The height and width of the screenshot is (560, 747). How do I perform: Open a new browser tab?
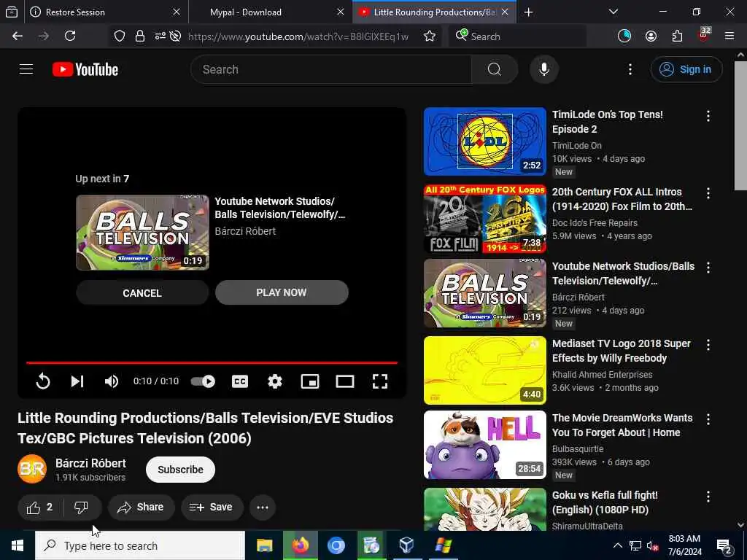tap(528, 12)
